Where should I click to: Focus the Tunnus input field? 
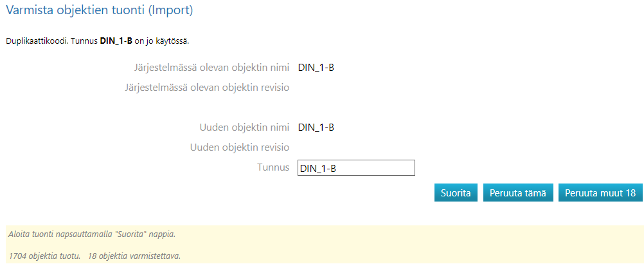(x=357, y=168)
